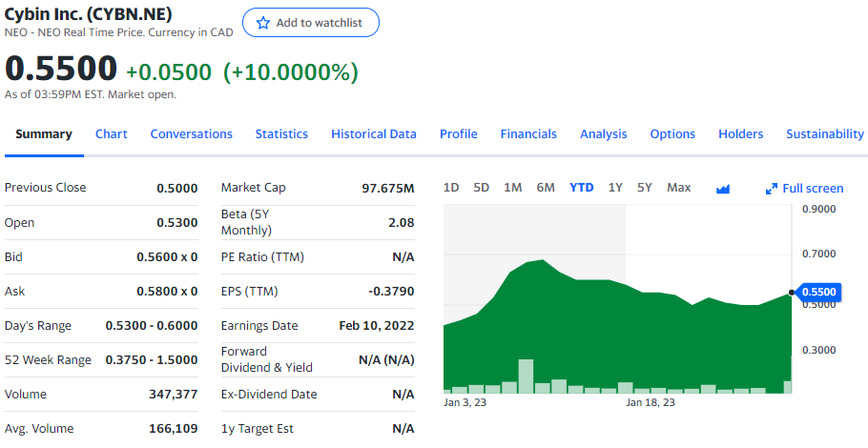The width and height of the screenshot is (868, 448).
Task: Switch to the Historical Data tab
Action: point(374,133)
